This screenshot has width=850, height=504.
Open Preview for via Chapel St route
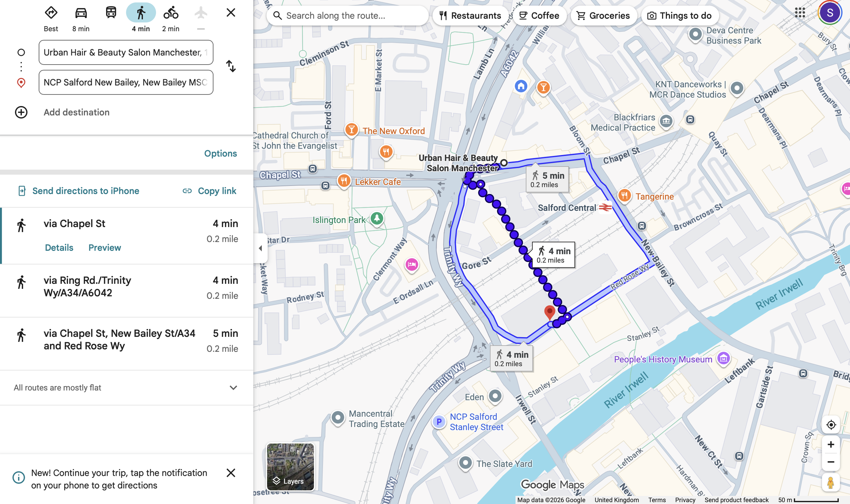[105, 247]
